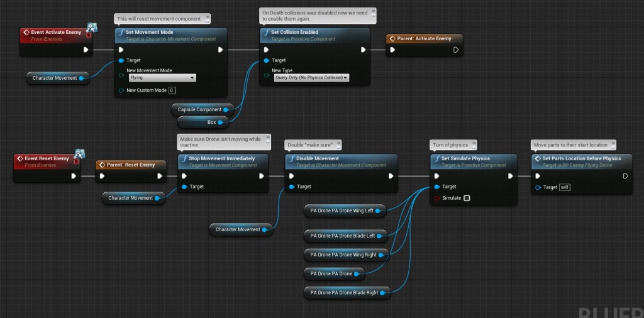Image resolution: width=644 pixels, height=318 pixels.
Task: Click the Target pin of Set Simulate Physics
Action: (436, 187)
